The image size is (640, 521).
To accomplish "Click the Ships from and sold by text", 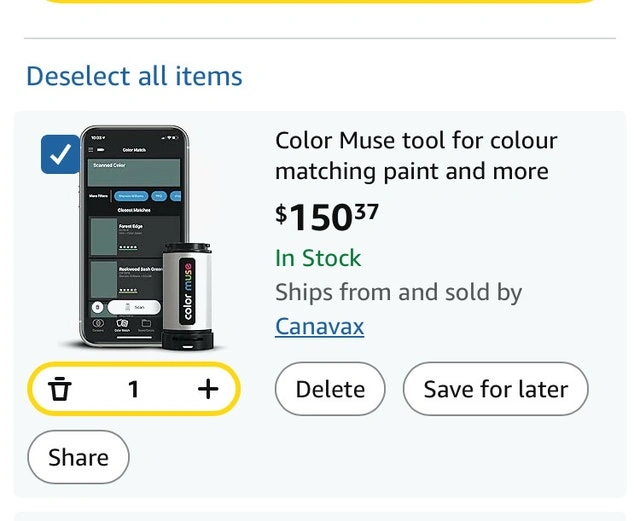I will [398, 293].
